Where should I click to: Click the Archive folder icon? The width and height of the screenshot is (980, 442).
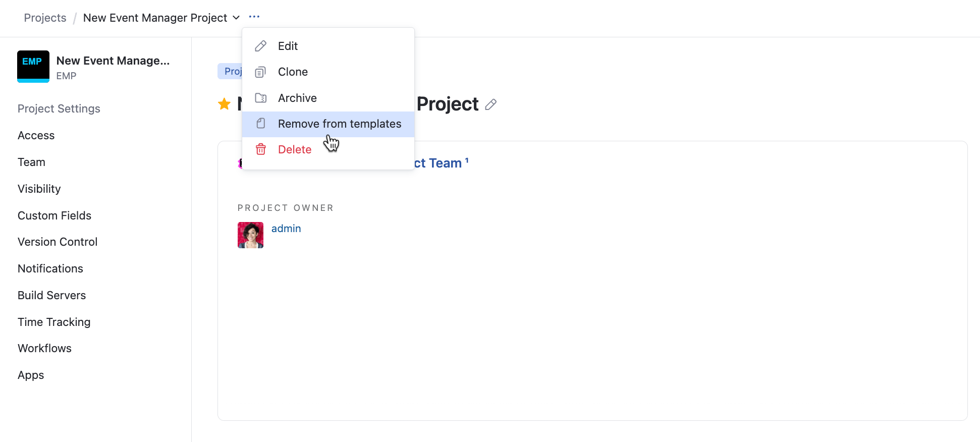(x=260, y=98)
